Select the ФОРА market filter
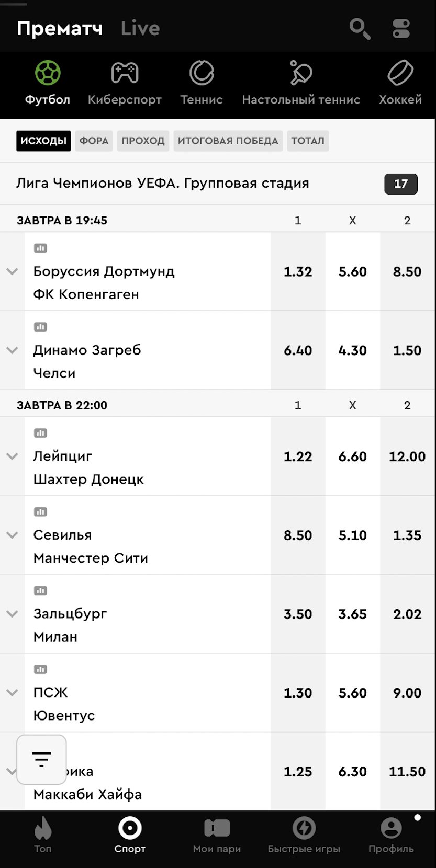 (x=94, y=141)
